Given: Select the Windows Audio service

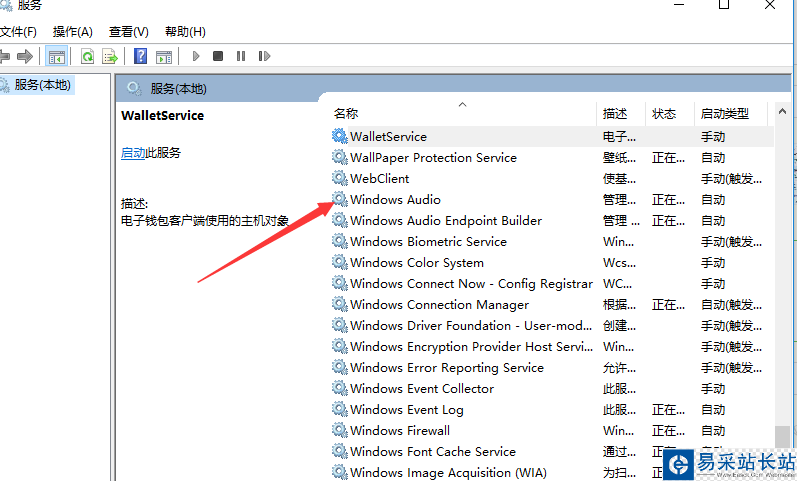Looking at the screenshot, I should click(552, 200).
